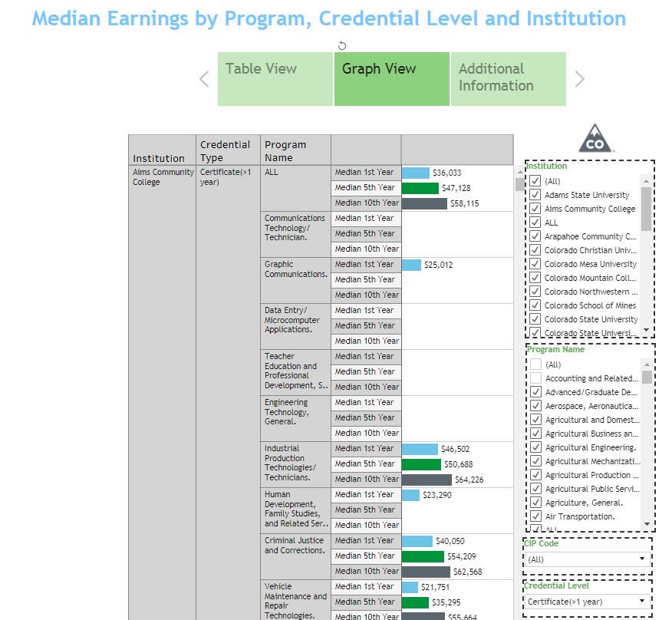Uncheck Colorado School of Mines

click(535, 305)
